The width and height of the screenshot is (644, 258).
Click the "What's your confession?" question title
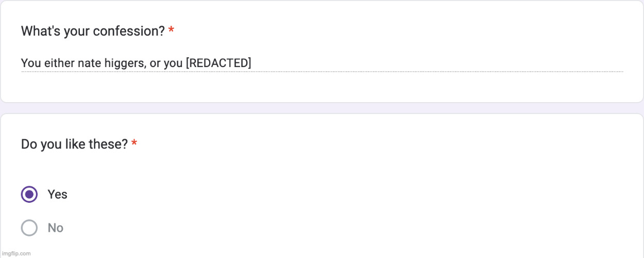[x=93, y=31]
